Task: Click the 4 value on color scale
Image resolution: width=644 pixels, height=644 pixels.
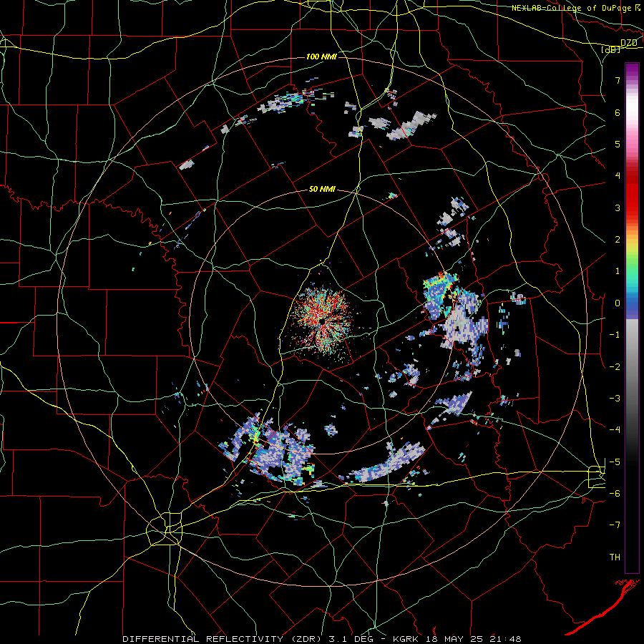Action: tap(618, 176)
